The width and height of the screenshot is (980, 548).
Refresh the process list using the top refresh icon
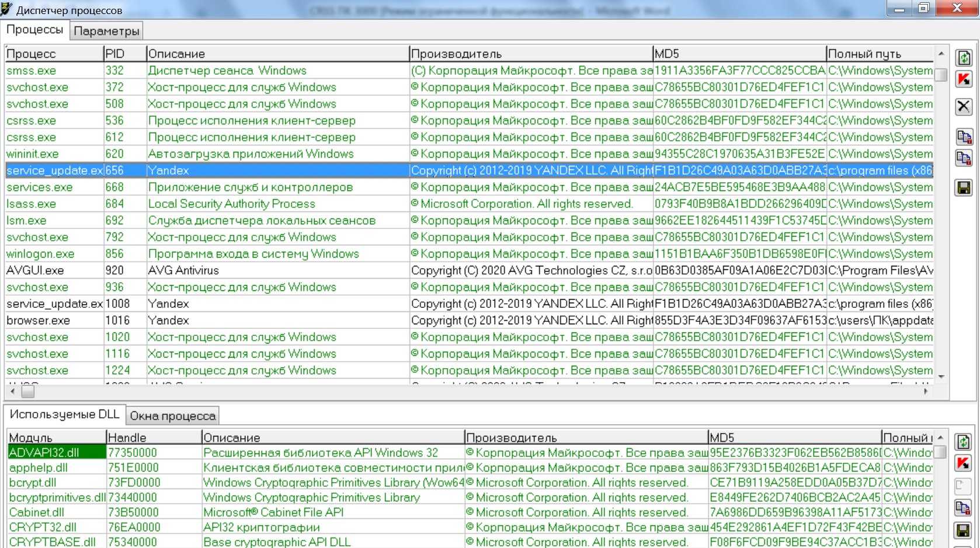[x=964, y=58]
